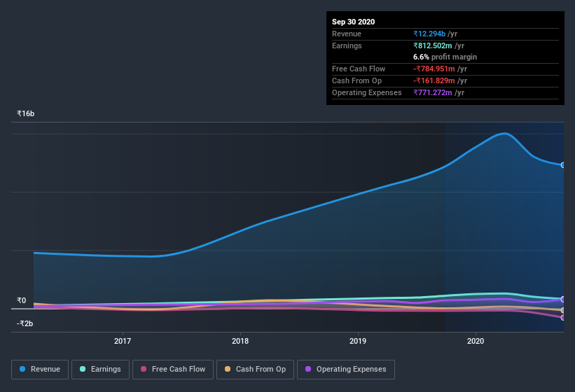Click the Revenue row label in tooltip
575x392 pixels.
(x=347, y=34)
